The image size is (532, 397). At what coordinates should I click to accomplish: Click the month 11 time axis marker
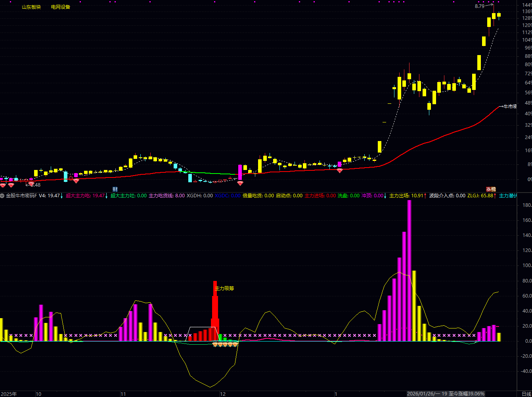click(123, 394)
